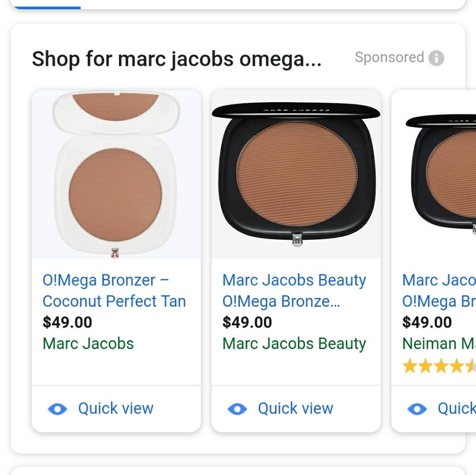Click the Shop for marc jacobs omega heading
Screen dimensions: 476x475
tap(177, 58)
